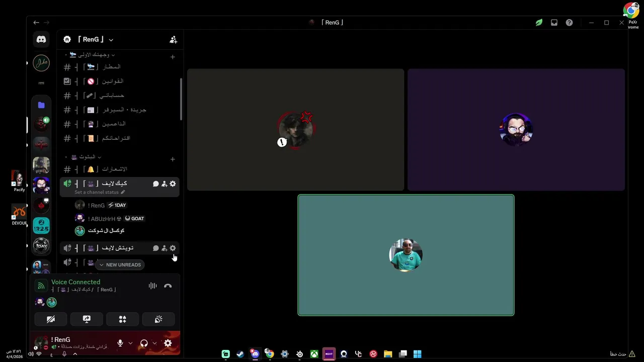Turn on camera
644x362 pixels.
[51, 319]
